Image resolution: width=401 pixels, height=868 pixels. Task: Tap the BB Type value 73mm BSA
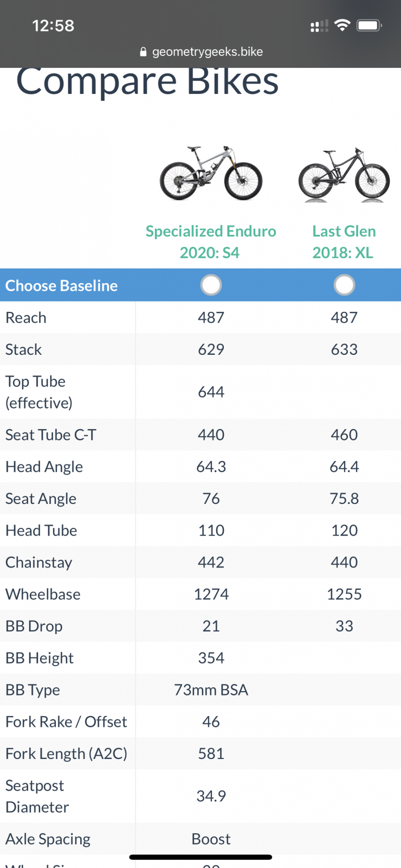click(x=211, y=690)
